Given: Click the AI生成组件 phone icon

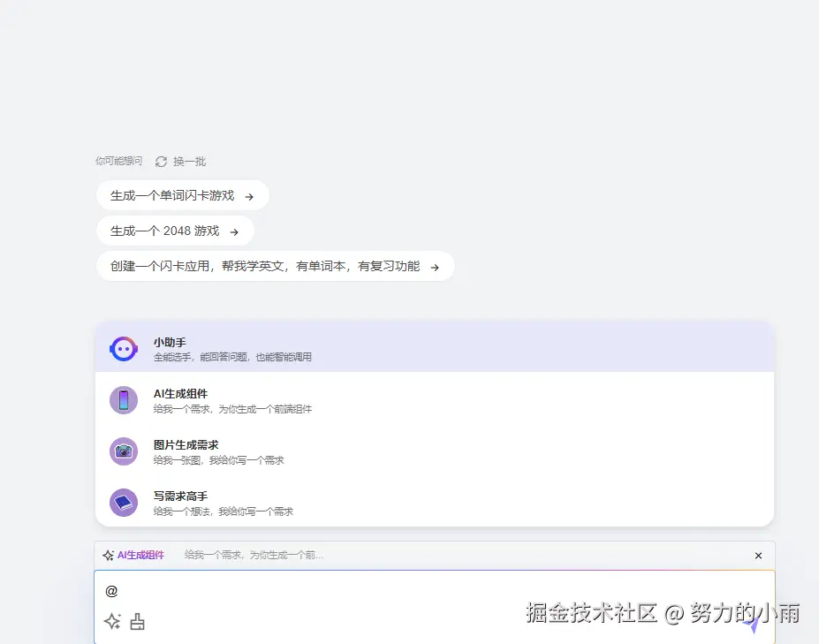Looking at the screenshot, I should tap(123, 399).
